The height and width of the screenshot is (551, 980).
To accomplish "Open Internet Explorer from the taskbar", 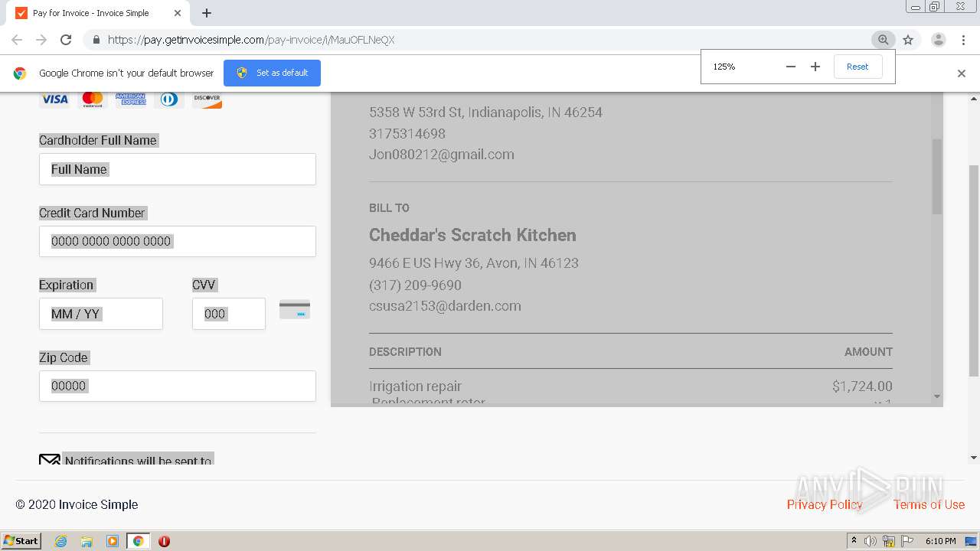I will point(60,541).
